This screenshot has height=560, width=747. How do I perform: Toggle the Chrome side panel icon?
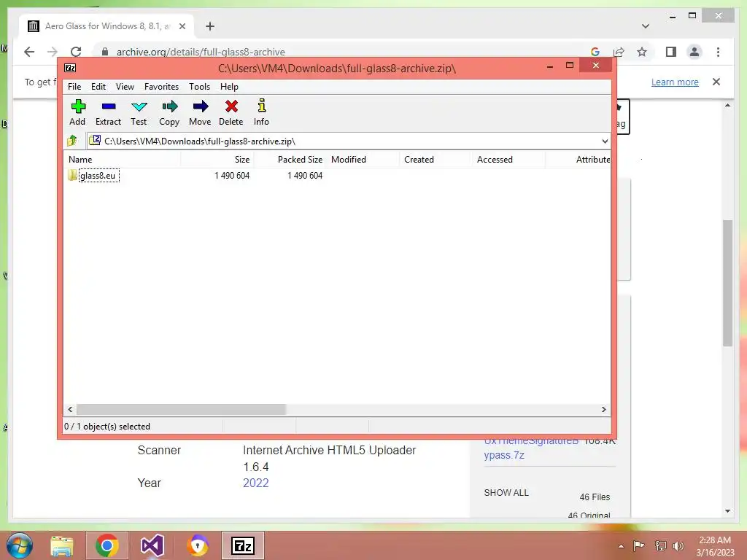click(671, 52)
